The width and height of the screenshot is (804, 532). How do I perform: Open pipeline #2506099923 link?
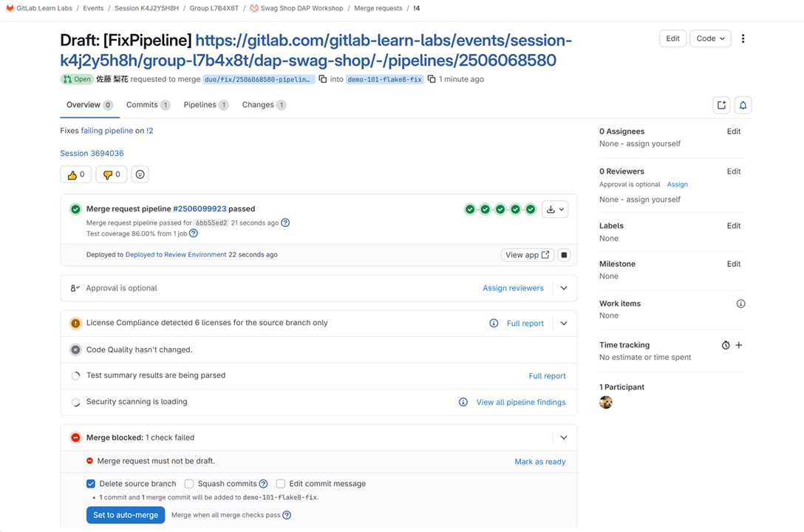(x=200, y=208)
